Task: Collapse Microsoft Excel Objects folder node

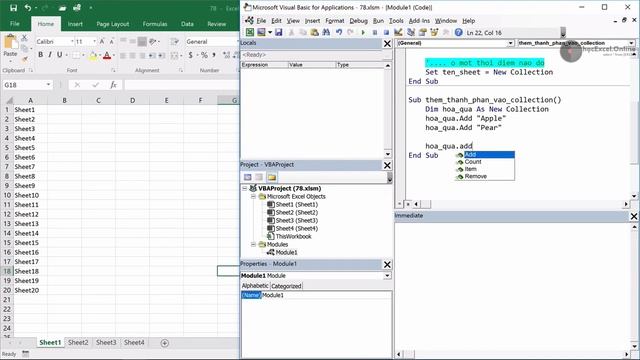Action: pos(253,196)
